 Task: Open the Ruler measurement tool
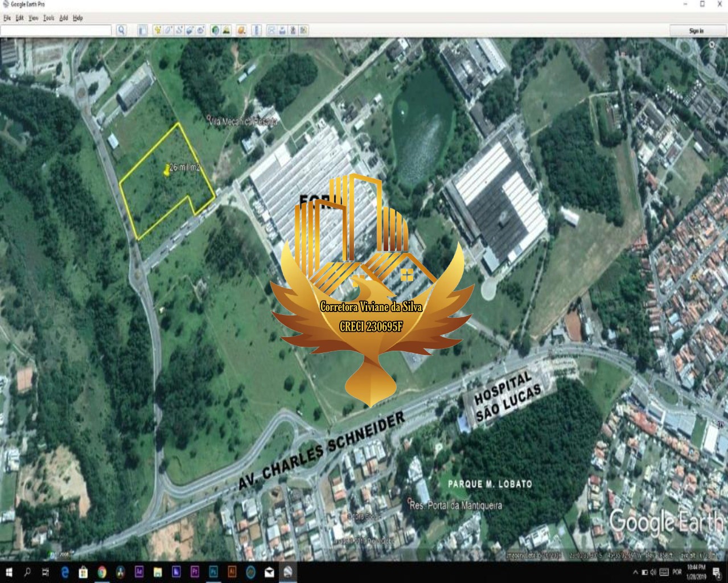coord(256,31)
